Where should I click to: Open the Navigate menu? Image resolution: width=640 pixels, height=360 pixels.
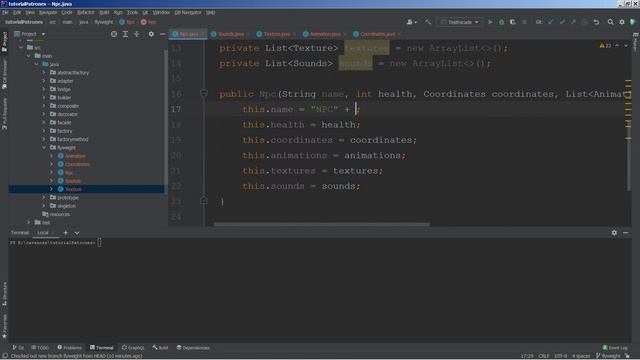pyautogui.click(x=48, y=13)
